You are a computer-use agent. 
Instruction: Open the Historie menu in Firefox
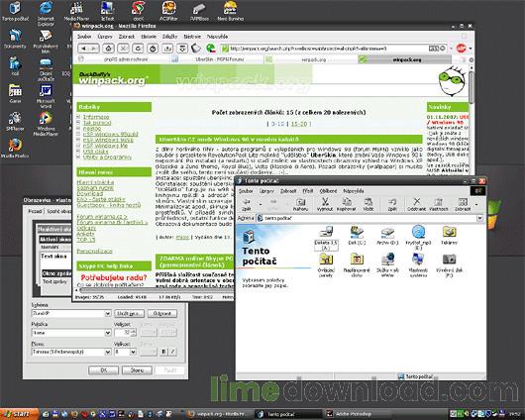coord(149,37)
